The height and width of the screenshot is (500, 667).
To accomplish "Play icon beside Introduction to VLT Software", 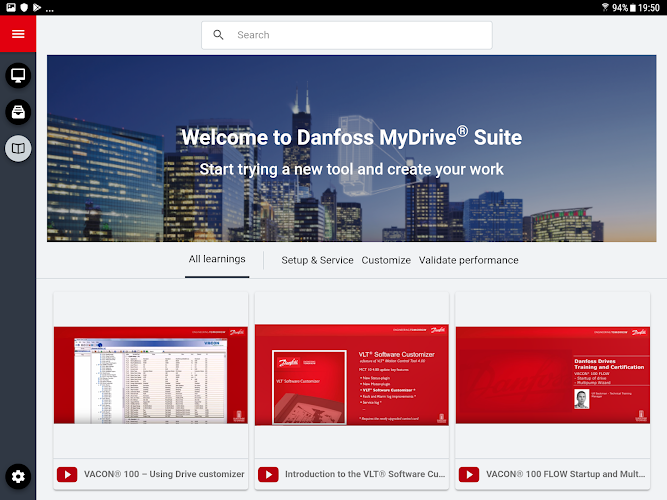I will [268, 474].
